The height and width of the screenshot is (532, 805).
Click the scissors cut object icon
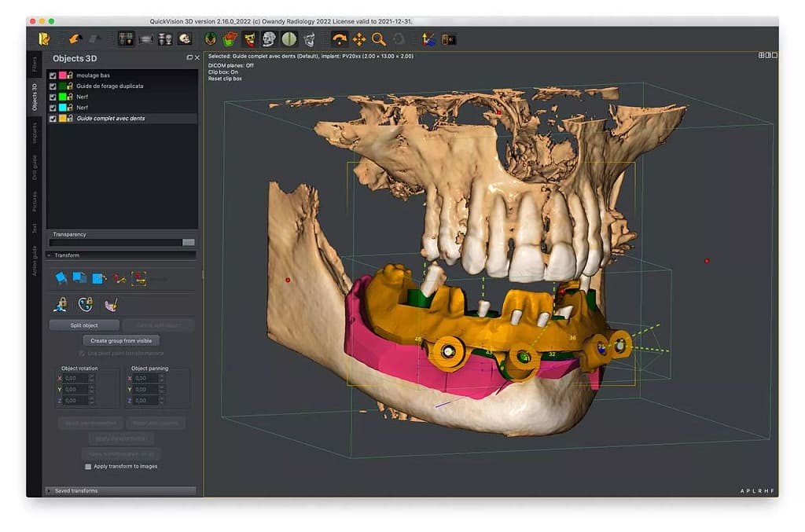click(119, 278)
